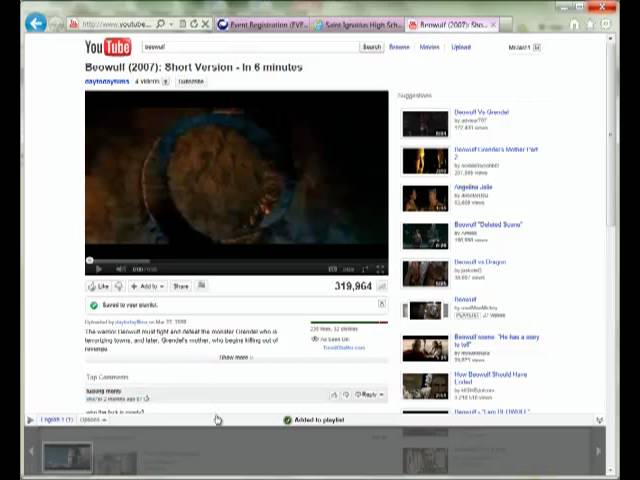This screenshot has height=480, width=640.
Task: Mute the video with the speaker icon
Action: 121,269
